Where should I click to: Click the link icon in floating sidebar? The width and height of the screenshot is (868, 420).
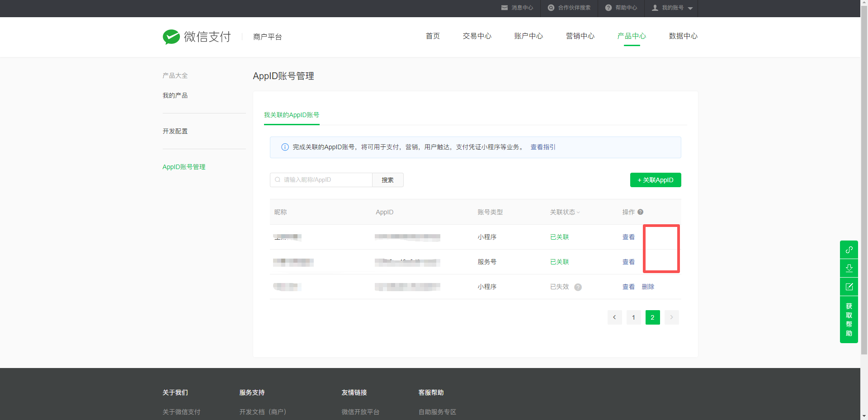pos(849,250)
